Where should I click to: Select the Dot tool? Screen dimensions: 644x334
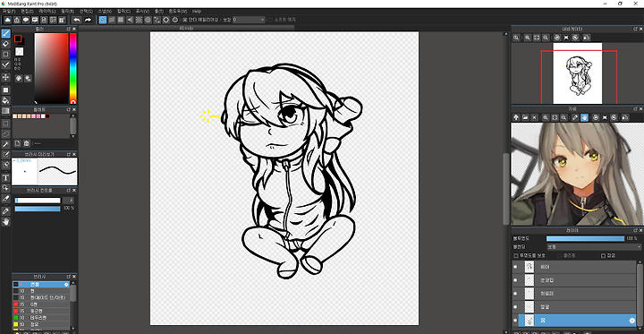point(5,55)
